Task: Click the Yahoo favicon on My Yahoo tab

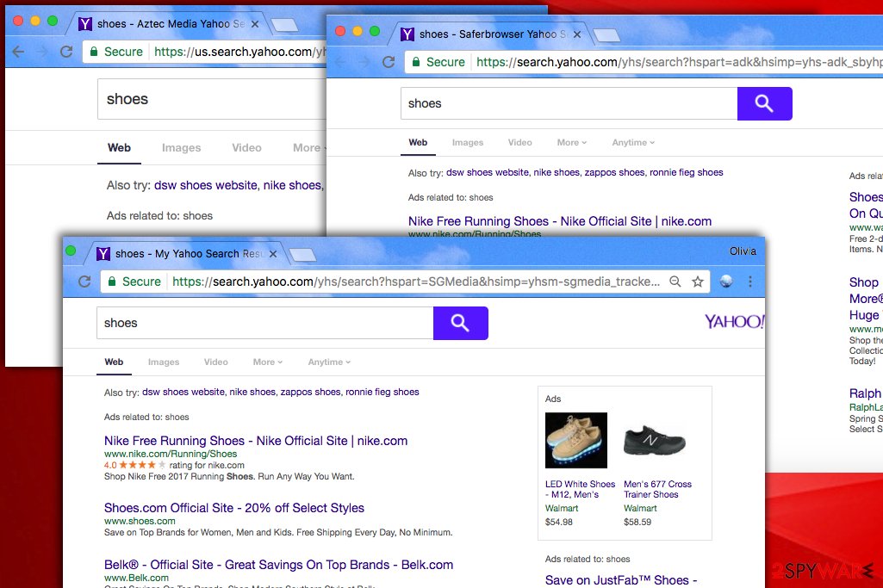Action: pos(103,254)
